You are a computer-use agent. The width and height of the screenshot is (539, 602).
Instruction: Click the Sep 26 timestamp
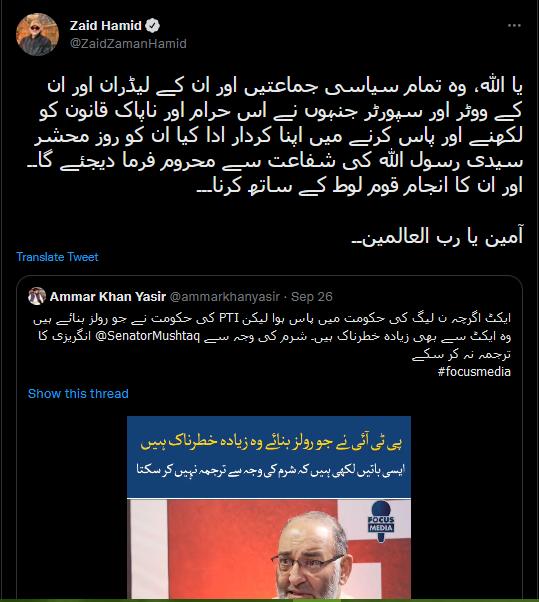coord(312,296)
